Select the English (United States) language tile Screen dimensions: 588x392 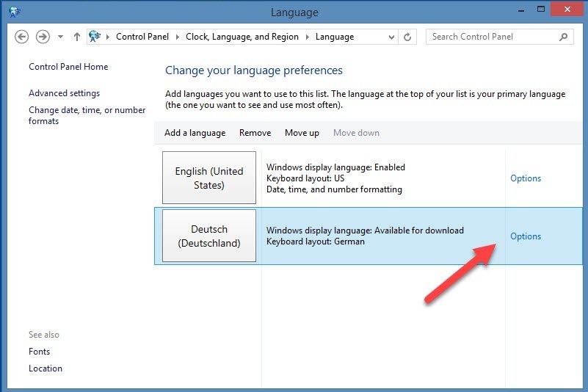209,178
